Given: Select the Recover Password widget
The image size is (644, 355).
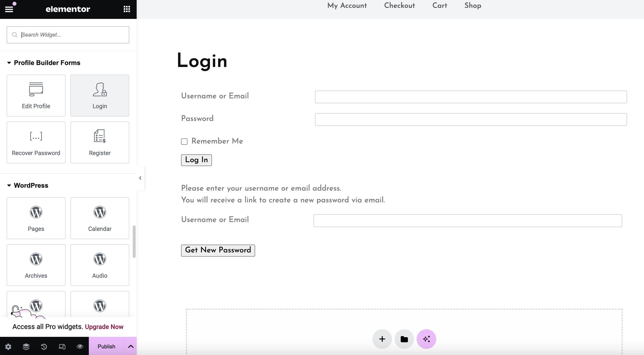Looking at the screenshot, I should click(x=36, y=143).
